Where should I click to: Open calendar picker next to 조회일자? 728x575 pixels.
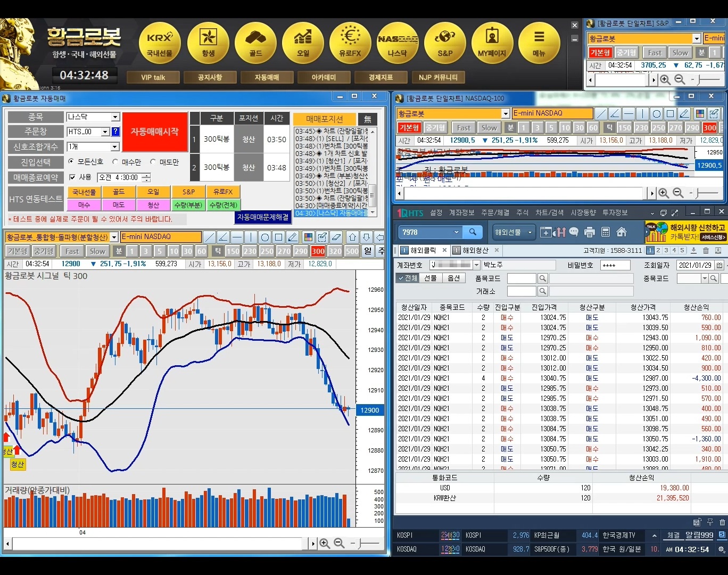(x=719, y=265)
